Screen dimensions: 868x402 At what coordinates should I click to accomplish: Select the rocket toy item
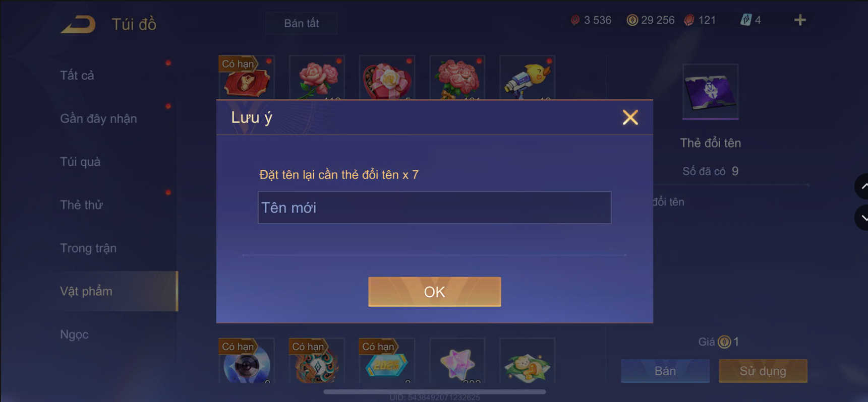527,78
